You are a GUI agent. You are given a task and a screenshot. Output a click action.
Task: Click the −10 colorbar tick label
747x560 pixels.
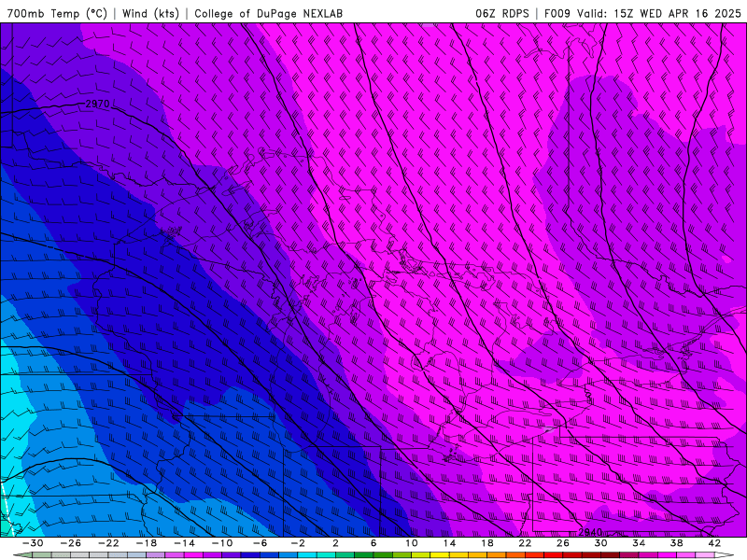click(222, 543)
